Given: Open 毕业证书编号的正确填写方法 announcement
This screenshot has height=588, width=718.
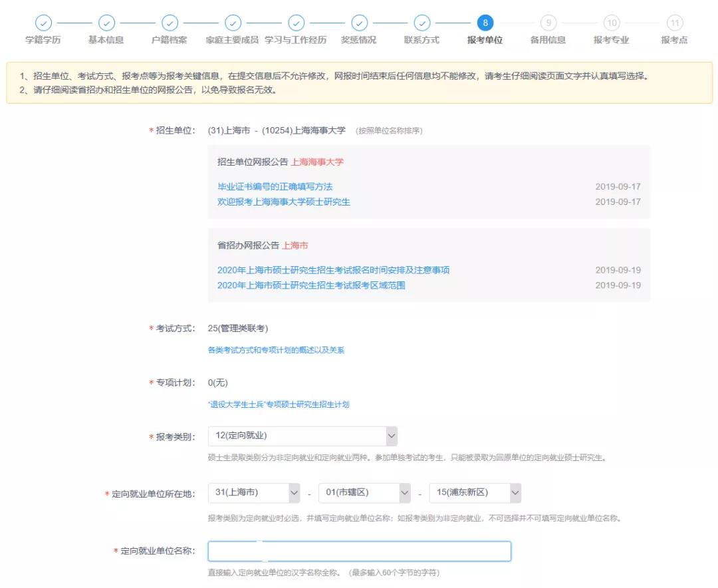Looking at the screenshot, I should (275, 187).
